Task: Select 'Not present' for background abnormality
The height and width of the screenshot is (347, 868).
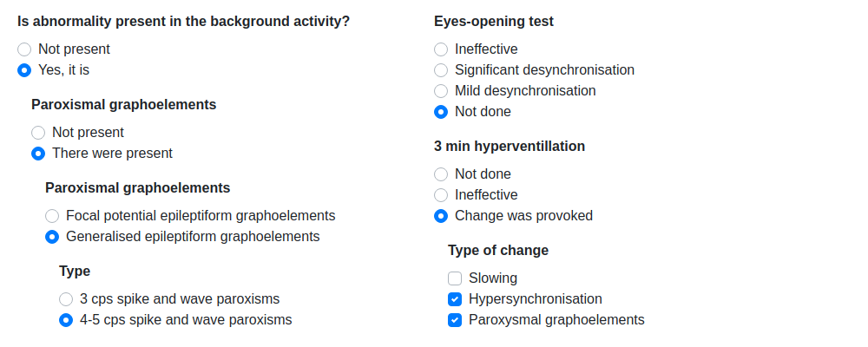Action: (x=24, y=49)
